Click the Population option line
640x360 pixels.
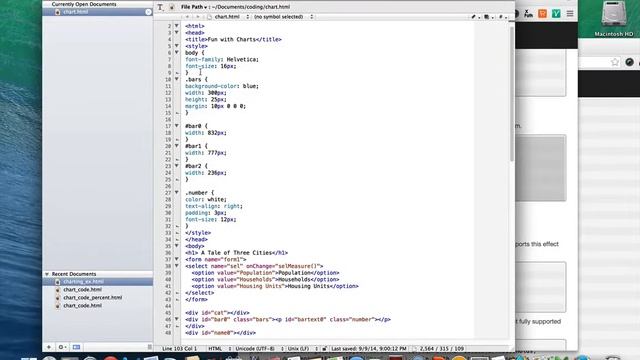(265, 273)
